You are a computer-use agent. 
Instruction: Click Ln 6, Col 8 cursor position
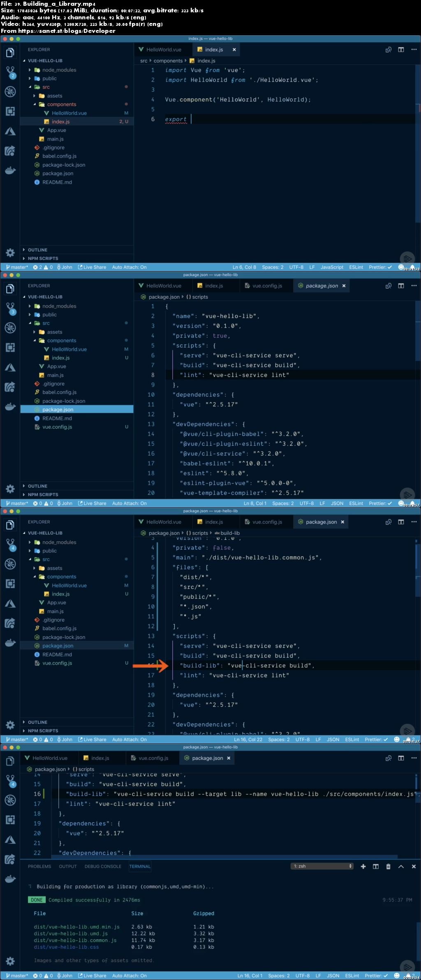244,267
